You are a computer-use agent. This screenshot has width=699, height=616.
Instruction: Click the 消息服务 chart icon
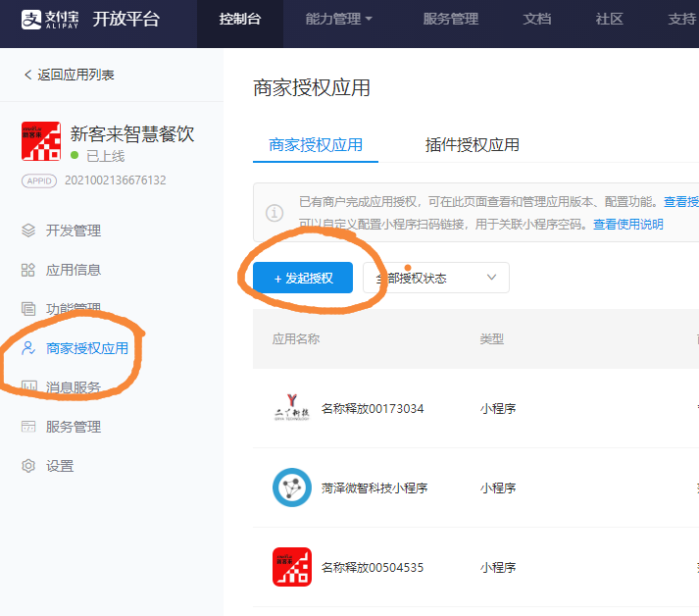pyautogui.click(x=29, y=386)
